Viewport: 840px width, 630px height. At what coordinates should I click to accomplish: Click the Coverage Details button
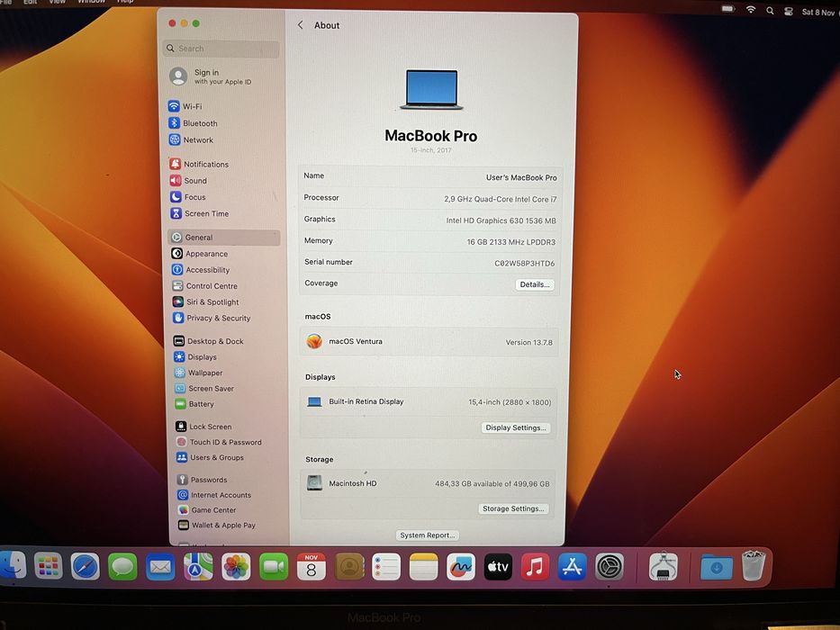tap(535, 284)
